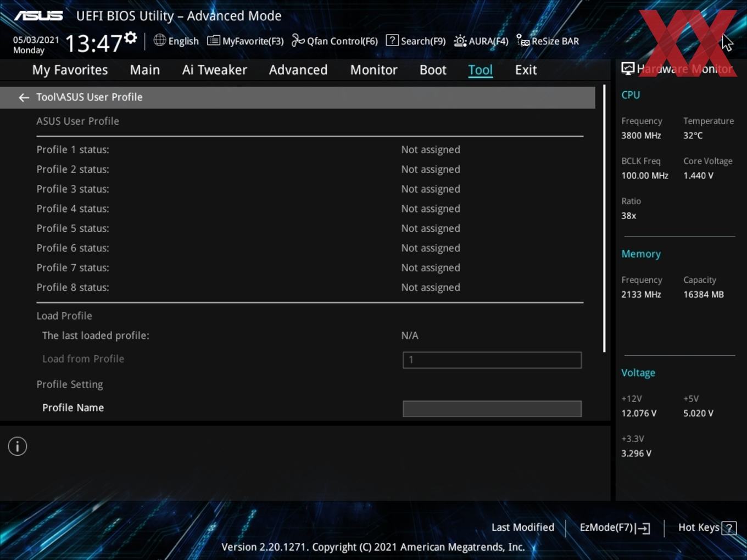Viewport: 747px width, 560px height.
Task: Launch Qfan Control fan icon
Action: (298, 40)
